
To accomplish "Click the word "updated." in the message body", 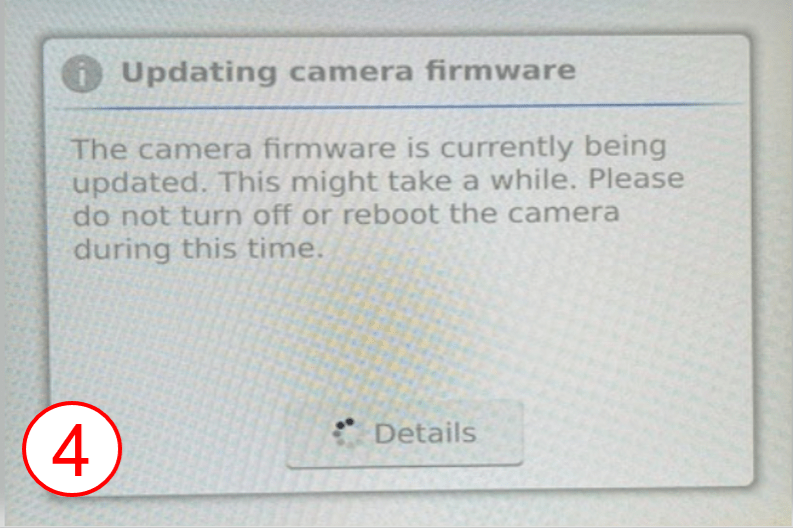I will coord(140,183).
